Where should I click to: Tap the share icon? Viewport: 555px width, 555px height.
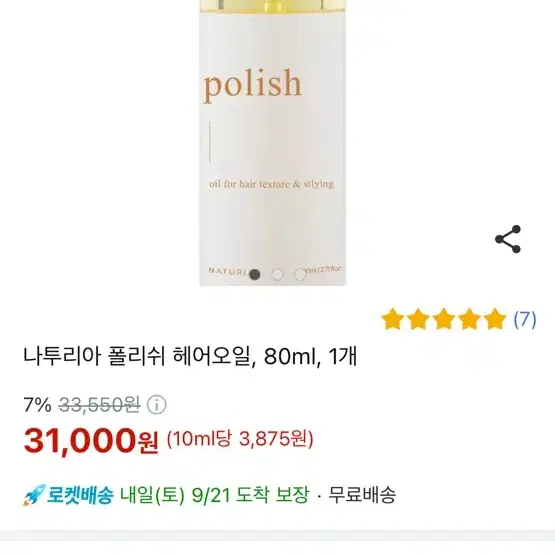pos(508,239)
